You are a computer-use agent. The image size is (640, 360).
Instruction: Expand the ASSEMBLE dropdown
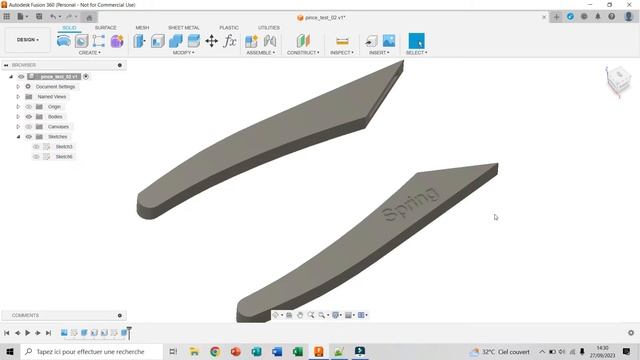pyautogui.click(x=260, y=53)
